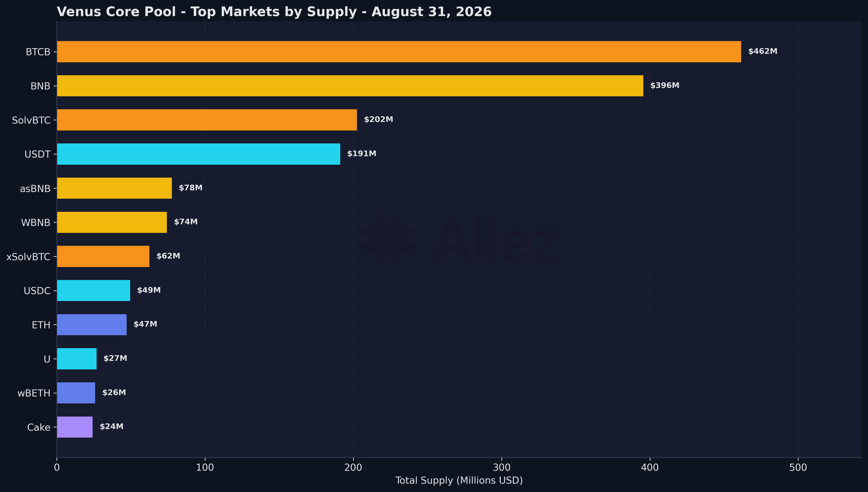Screen dimensions: 868x492
Task: Click the USDT axis label
Action: (38, 154)
